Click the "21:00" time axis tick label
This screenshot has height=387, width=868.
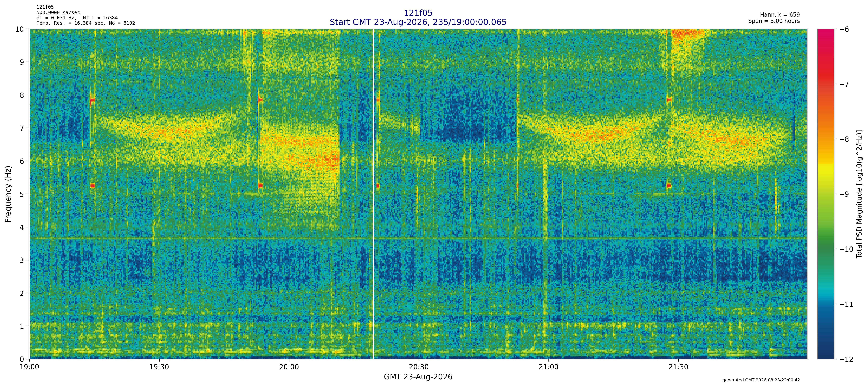coord(549,367)
